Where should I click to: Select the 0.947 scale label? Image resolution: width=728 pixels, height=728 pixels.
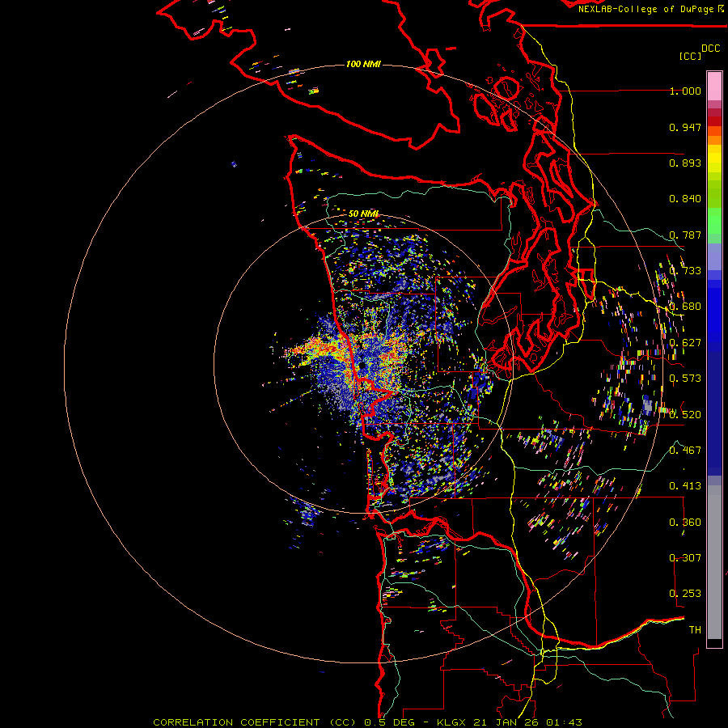point(685,127)
